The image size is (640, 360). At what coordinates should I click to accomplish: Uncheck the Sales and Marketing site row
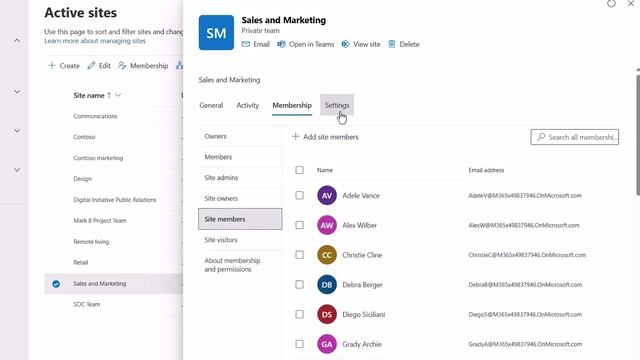(x=56, y=284)
